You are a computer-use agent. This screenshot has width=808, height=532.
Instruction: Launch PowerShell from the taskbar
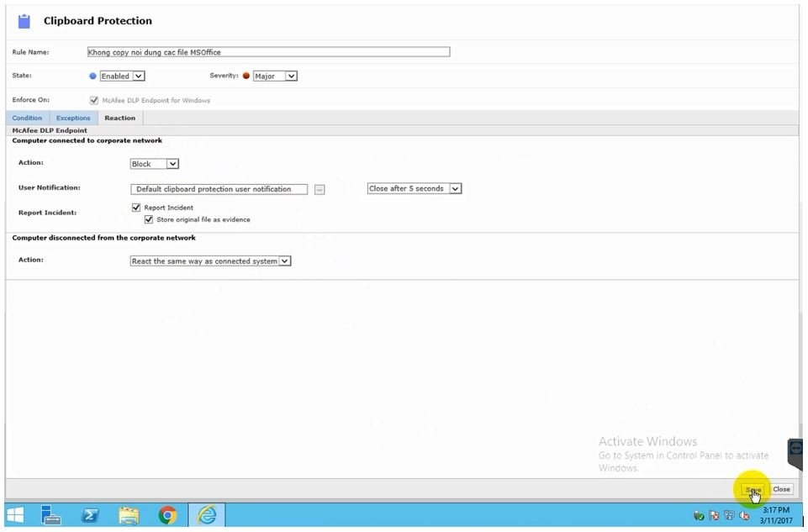pos(90,515)
